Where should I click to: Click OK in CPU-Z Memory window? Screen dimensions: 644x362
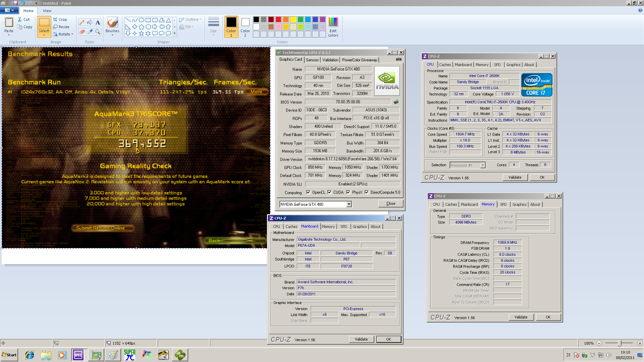pyautogui.click(x=548, y=317)
